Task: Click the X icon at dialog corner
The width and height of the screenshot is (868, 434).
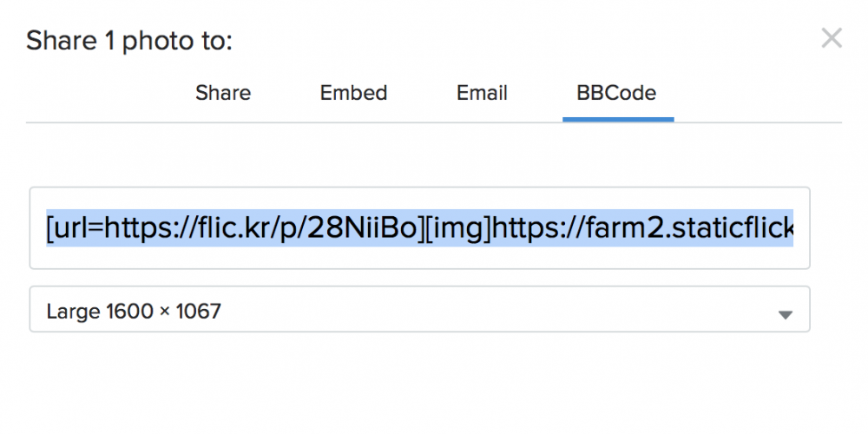Action: [x=832, y=38]
